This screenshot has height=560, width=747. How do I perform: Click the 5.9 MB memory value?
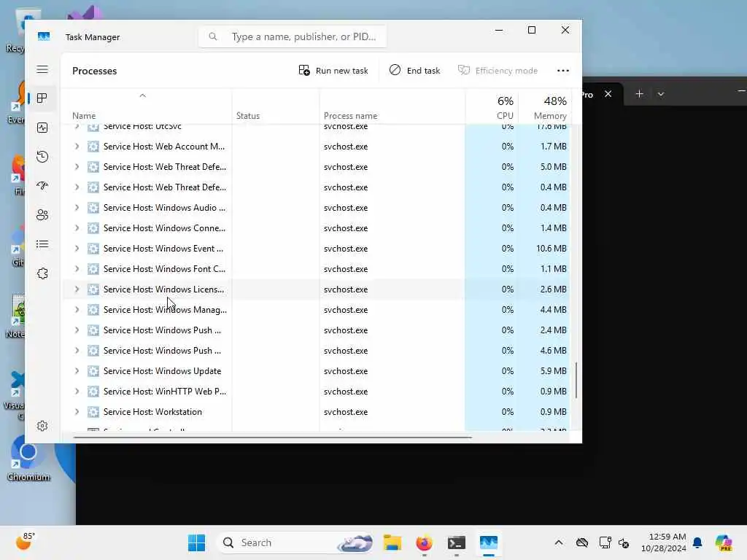(x=553, y=371)
